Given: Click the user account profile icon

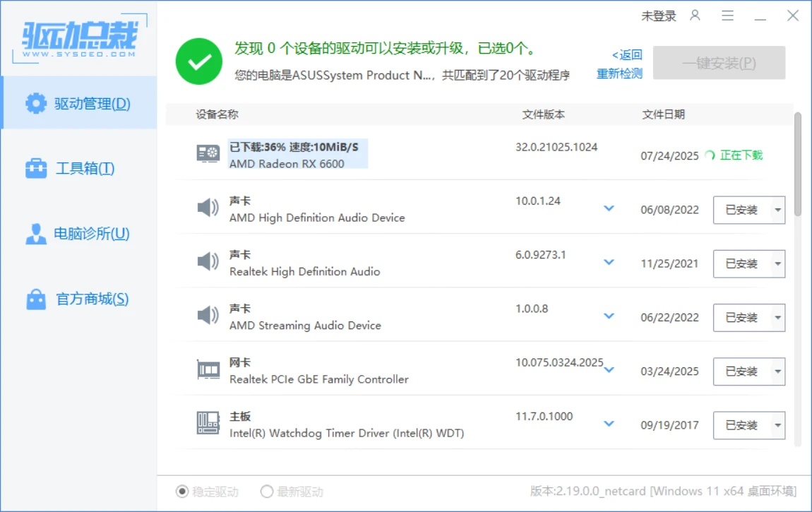Looking at the screenshot, I should tap(695, 16).
